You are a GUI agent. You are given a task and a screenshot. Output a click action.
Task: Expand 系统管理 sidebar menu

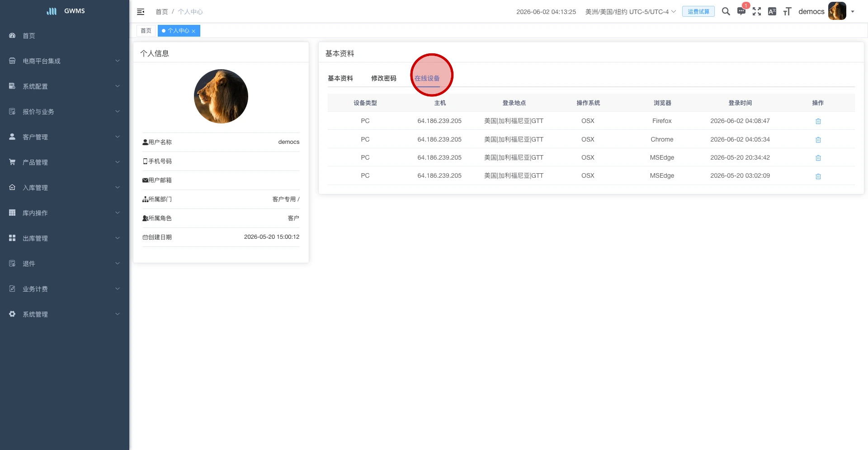pos(65,314)
